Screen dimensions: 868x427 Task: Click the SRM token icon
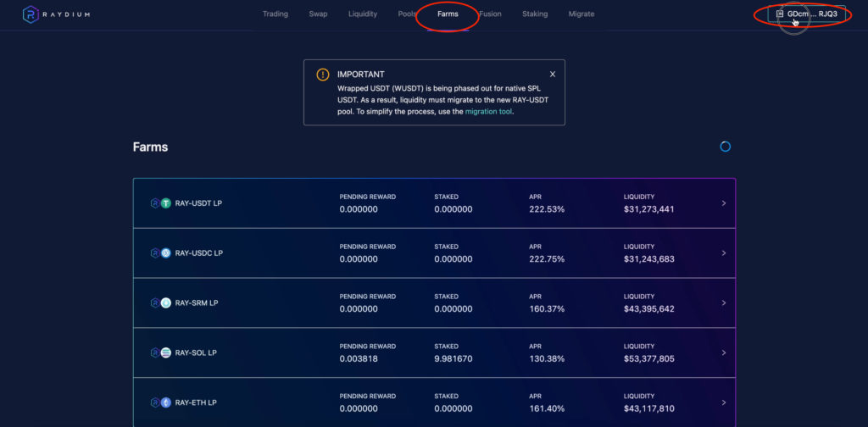(x=165, y=302)
